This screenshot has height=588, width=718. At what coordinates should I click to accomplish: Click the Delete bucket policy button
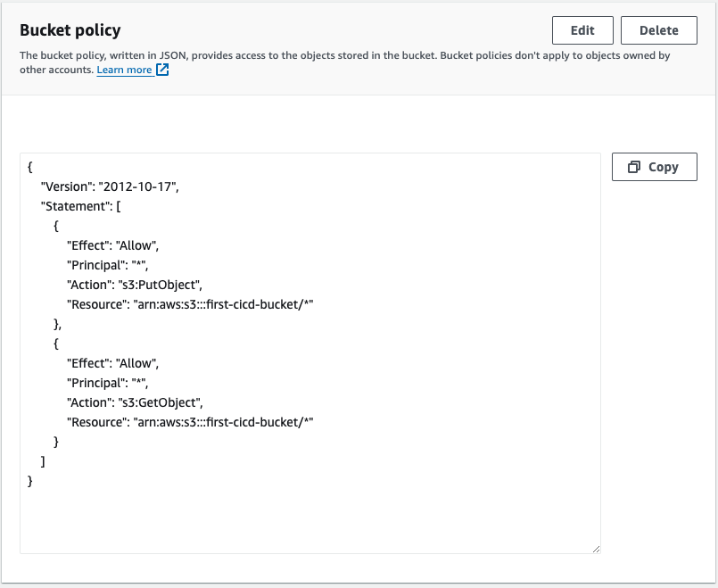pos(659,30)
